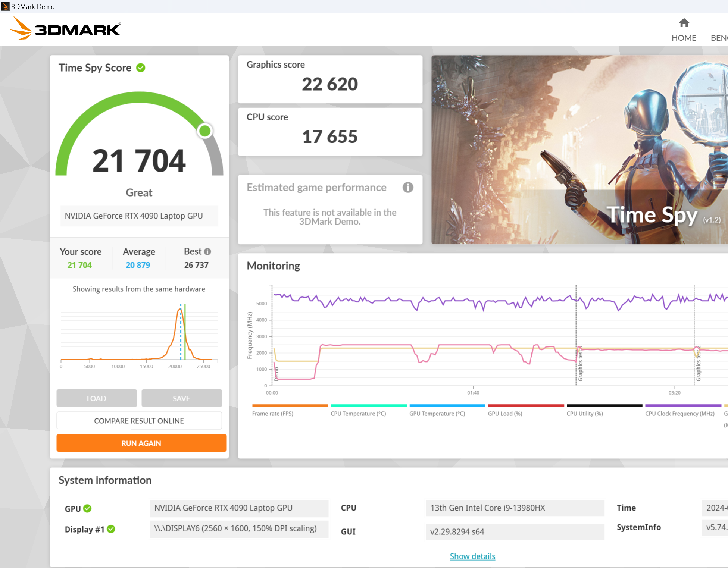
Task: Toggle Frame rate (FPS) legend series
Action: (x=273, y=413)
